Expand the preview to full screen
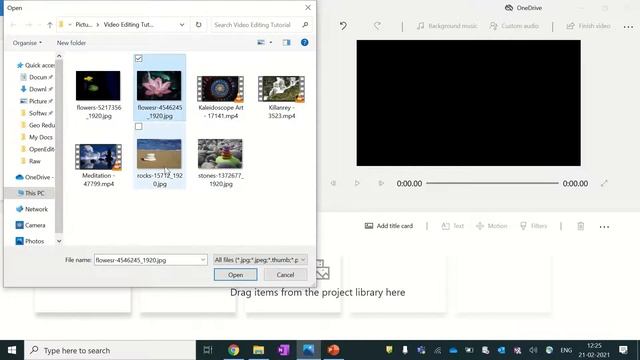Image resolution: width=640 pixels, height=360 pixels. coord(604,183)
